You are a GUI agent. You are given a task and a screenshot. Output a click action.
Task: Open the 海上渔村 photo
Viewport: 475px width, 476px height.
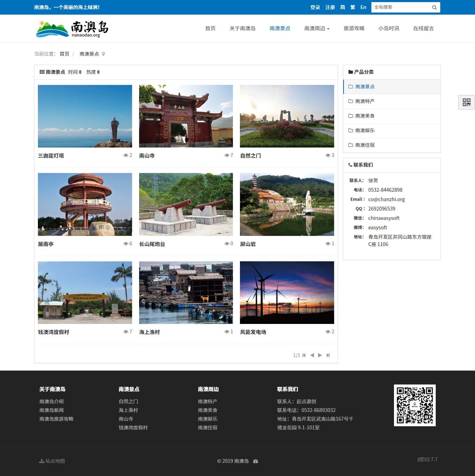[186, 293]
